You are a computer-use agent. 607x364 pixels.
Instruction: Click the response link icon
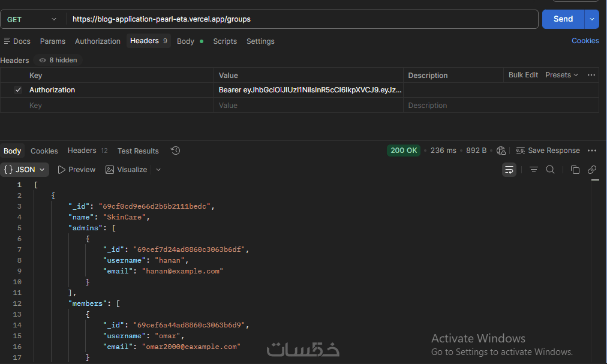[x=592, y=170]
